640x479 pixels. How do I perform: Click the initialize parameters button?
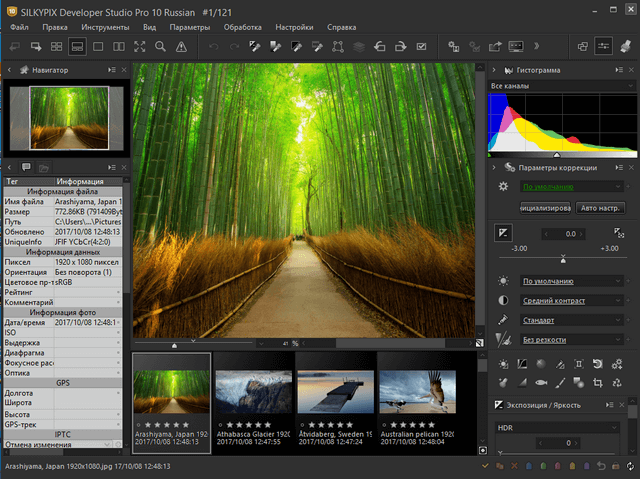[x=545, y=209]
